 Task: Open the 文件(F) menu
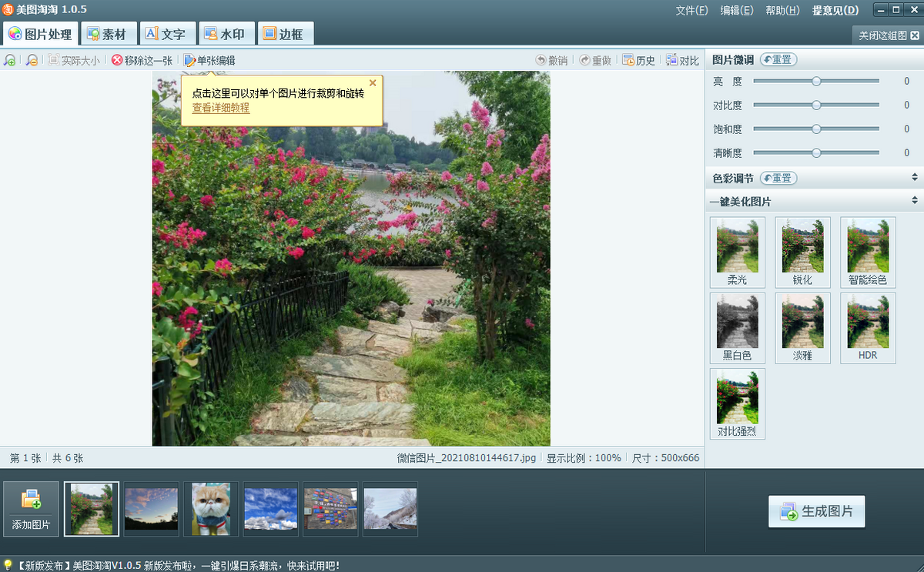coord(691,10)
